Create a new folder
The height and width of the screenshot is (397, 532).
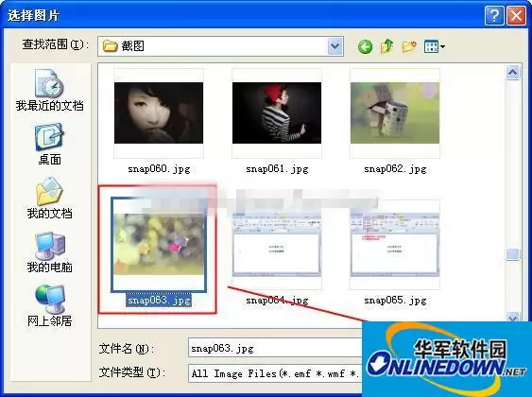pos(409,46)
